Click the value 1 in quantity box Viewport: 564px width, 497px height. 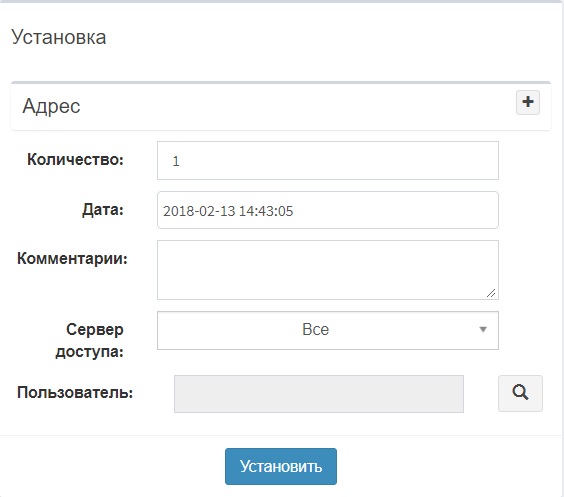tap(176, 161)
